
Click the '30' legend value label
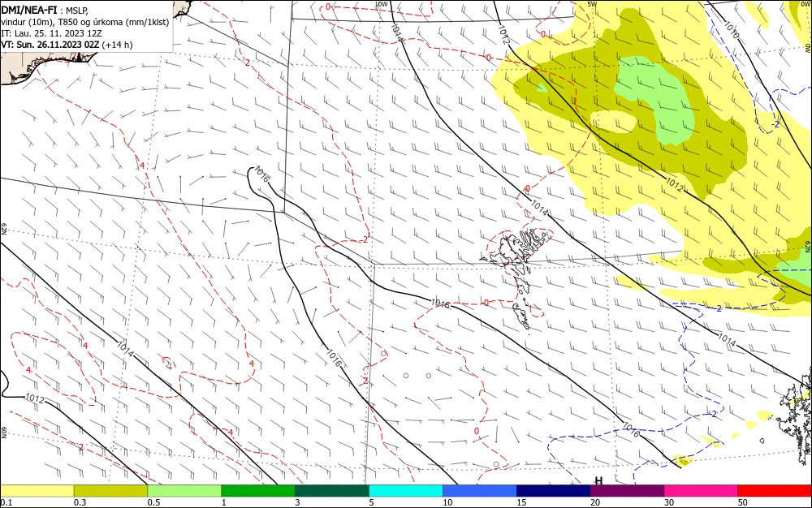669,503
